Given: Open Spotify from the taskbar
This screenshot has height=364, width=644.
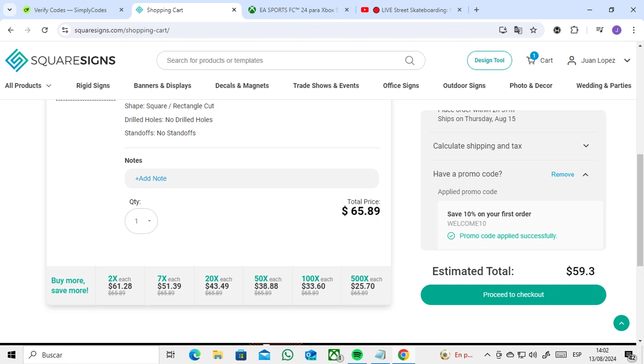Looking at the screenshot, I should point(357,355).
